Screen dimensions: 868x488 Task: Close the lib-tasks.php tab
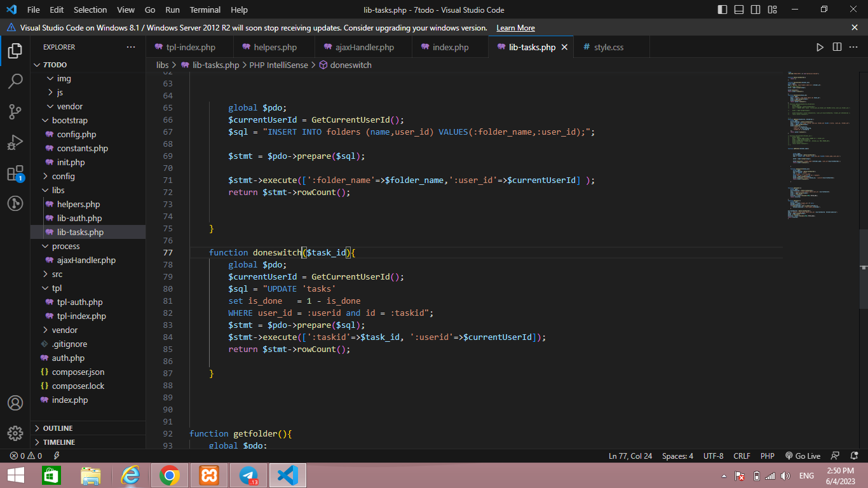564,47
